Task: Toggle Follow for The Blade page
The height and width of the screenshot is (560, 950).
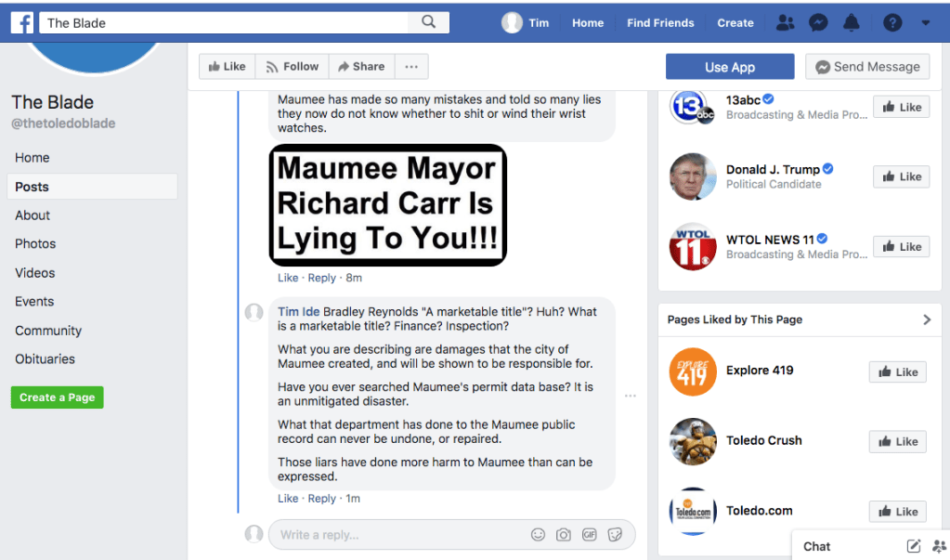Action: [x=292, y=67]
